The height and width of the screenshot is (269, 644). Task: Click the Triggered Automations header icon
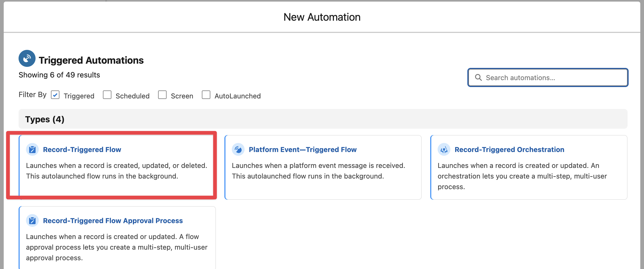27,58
